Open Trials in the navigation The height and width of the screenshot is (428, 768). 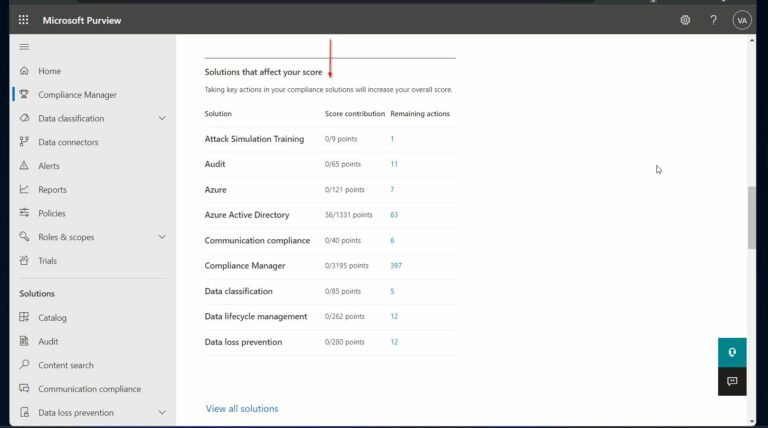pos(48,261)
